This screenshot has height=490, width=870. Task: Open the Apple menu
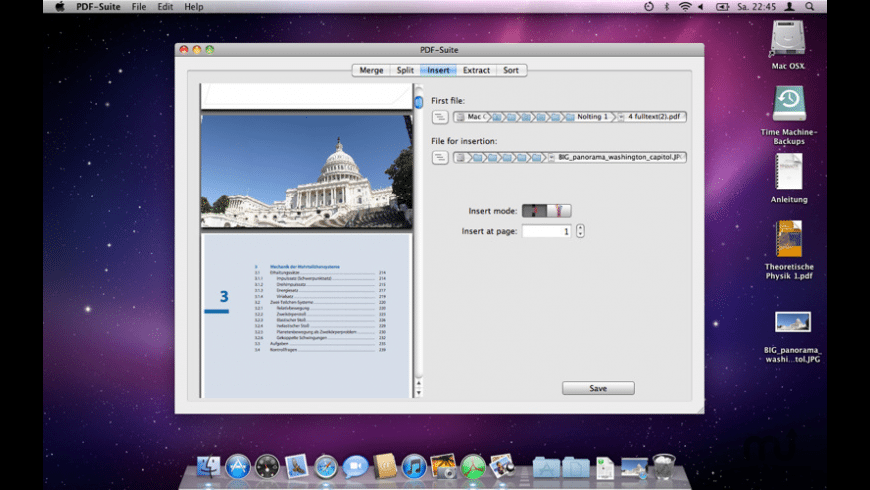pos(59,7)
